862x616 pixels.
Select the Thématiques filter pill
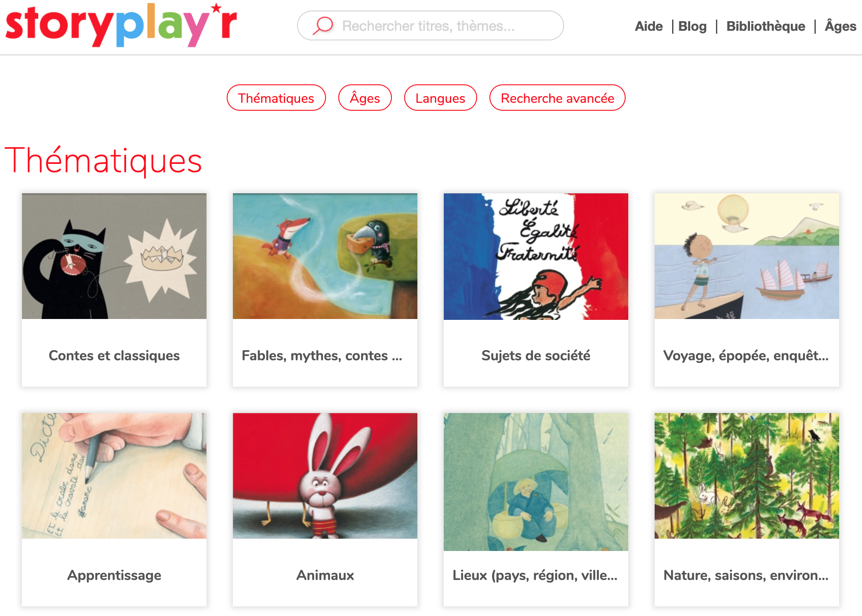(276, 98)
